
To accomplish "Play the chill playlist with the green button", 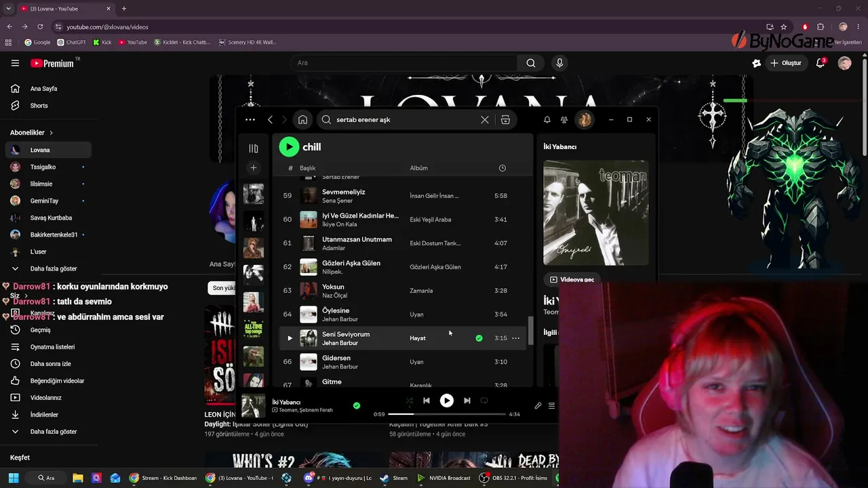I will pyautogui.click(x=289, y=146).
